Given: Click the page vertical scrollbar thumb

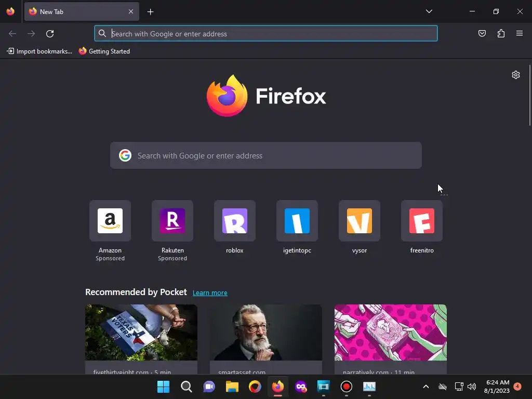Looking at the screenshot, I should pos(529,96).
